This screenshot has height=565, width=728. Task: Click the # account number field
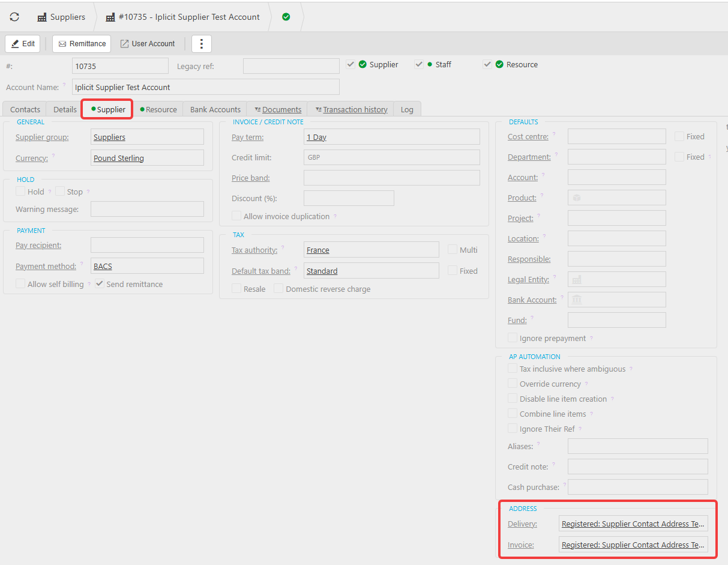[120, 66]
